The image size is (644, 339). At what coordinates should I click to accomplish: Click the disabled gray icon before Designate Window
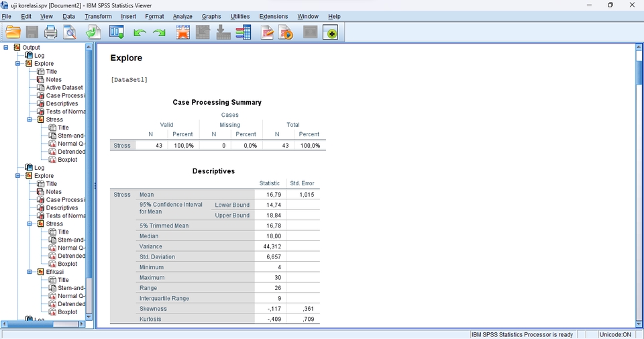click(x=310, y=32)
